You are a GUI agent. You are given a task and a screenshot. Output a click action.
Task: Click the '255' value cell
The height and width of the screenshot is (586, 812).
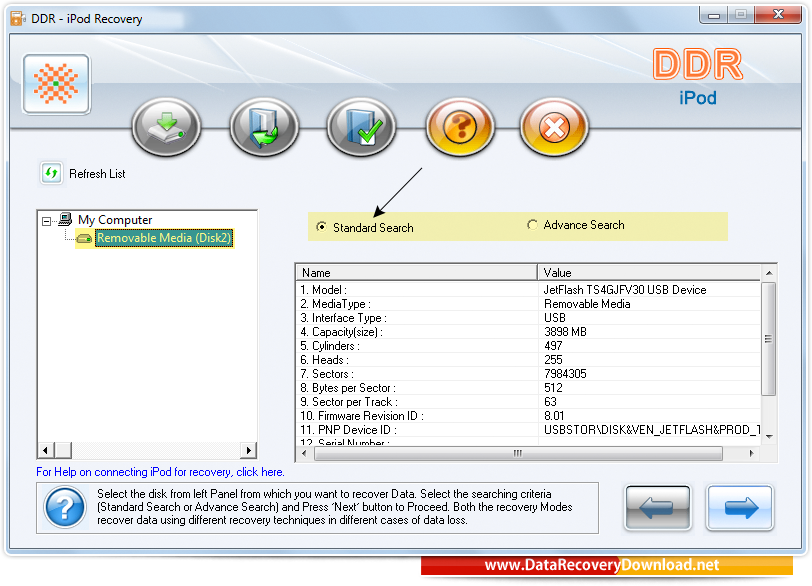coord(553,360)
